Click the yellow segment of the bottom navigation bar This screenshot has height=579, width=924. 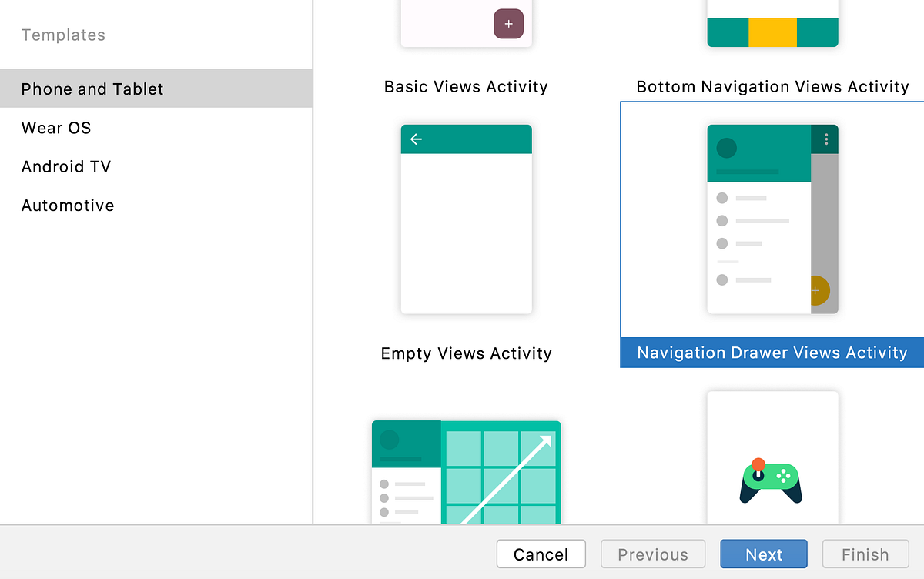pyautogui.click(x=772, y=31)
